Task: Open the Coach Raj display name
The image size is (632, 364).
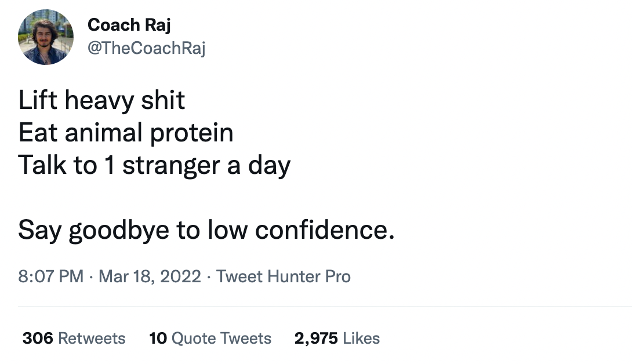Action: 129,25
